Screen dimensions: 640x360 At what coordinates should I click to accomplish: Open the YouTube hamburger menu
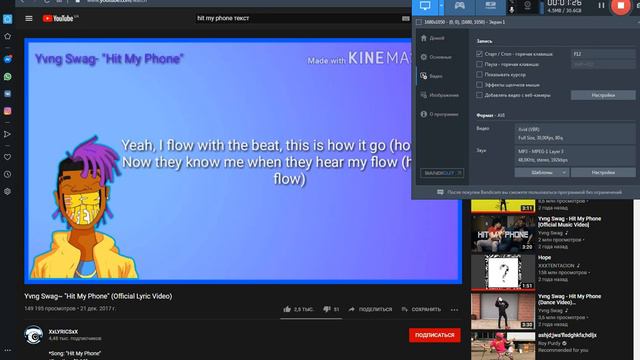point(29,18)
